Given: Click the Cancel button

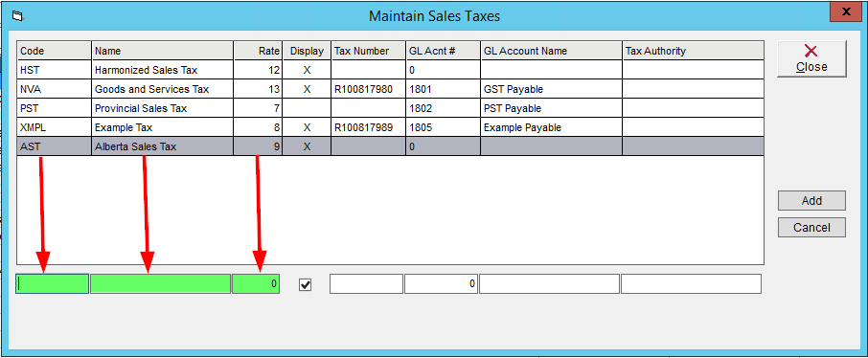Looking at the screenshot, I should (x=811, y=228).
